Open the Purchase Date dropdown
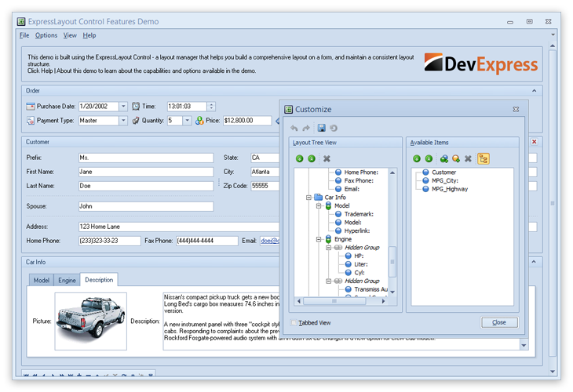Screen dimensions: 573x392 coord(122,106)
